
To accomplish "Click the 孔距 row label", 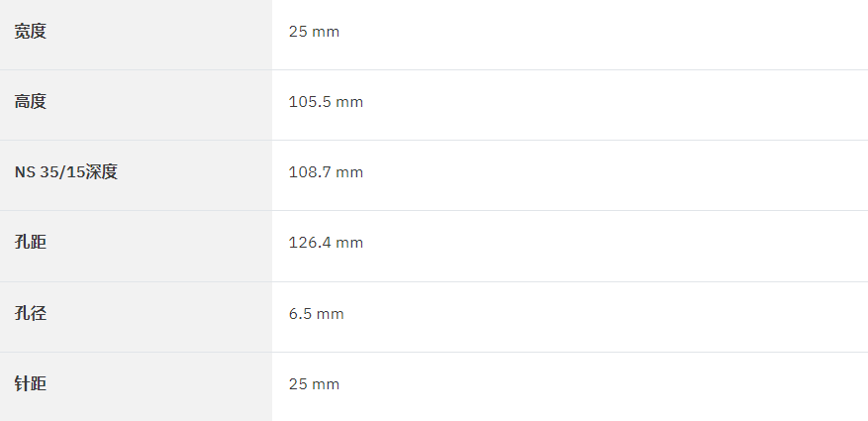I will (30, 243).
